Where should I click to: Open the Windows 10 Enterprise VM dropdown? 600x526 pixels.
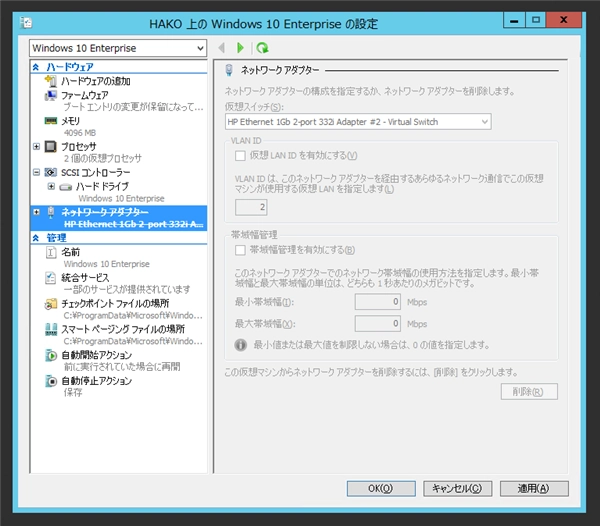[118, 48]
